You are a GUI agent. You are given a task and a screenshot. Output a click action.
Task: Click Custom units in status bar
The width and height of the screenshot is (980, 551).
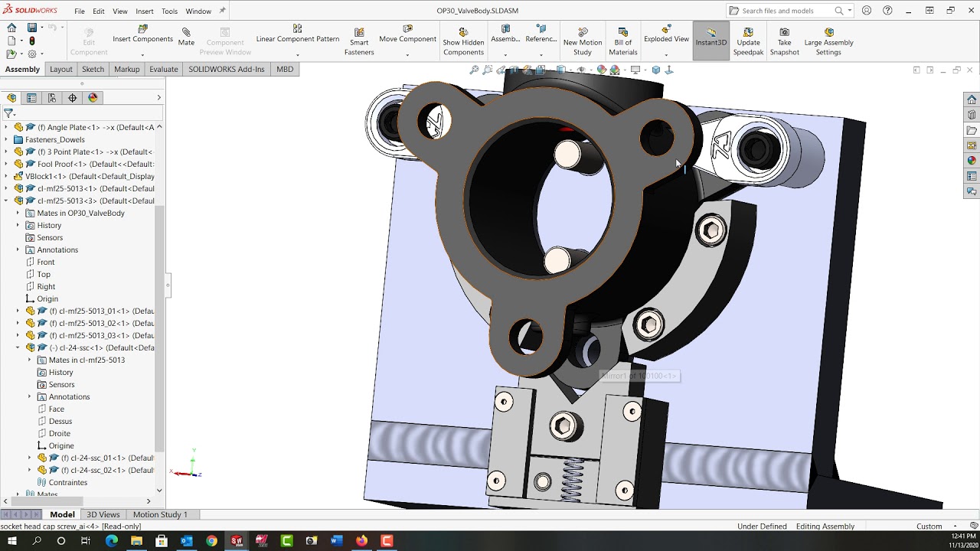point(929,527)
